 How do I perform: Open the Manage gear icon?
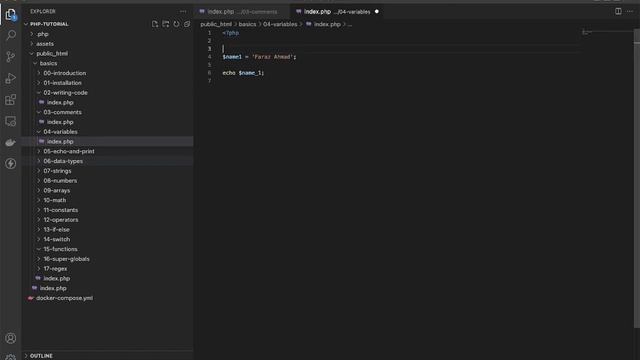click(x=11, y=357)
